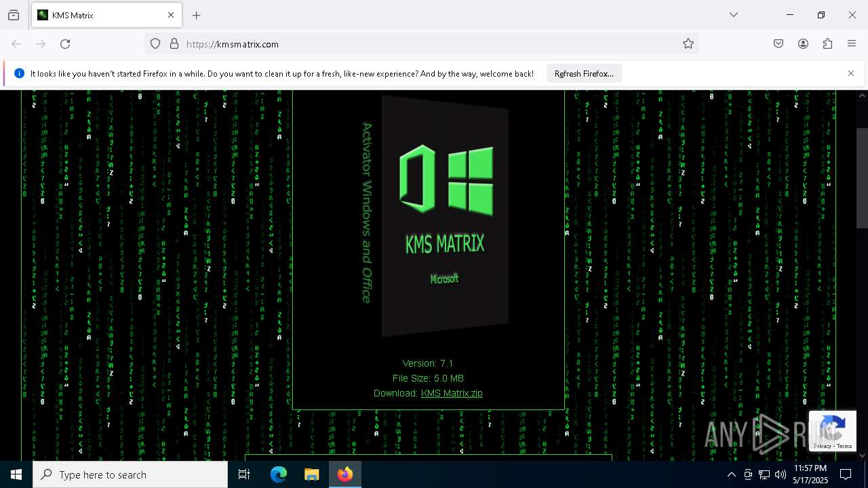The height and width of the screenshot is (488, 868).
Task: Open the clock showing 11:57 PM
Action: [x=810, y=474]
